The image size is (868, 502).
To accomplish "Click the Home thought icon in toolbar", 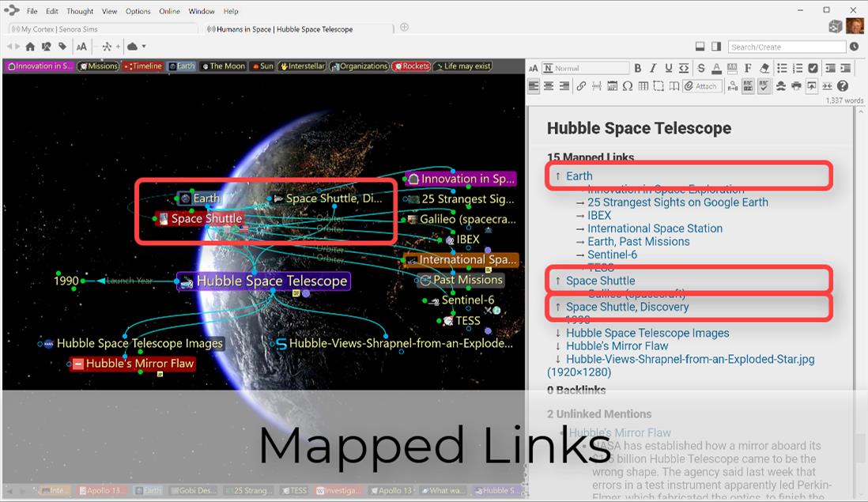I will click(30, 47).
